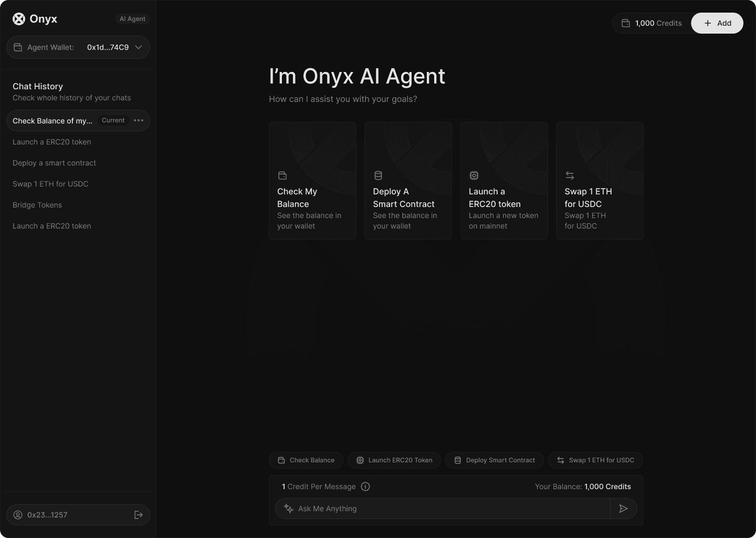756x538 pixels.
Task: Click the Swap 1 ETH for USDC quick action
Action: (595, 460)
